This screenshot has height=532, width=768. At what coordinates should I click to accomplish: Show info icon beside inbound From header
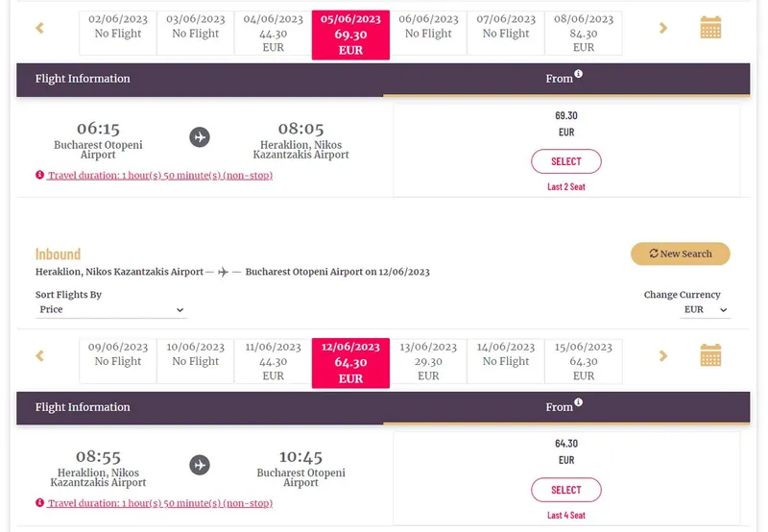click(579, 402)
